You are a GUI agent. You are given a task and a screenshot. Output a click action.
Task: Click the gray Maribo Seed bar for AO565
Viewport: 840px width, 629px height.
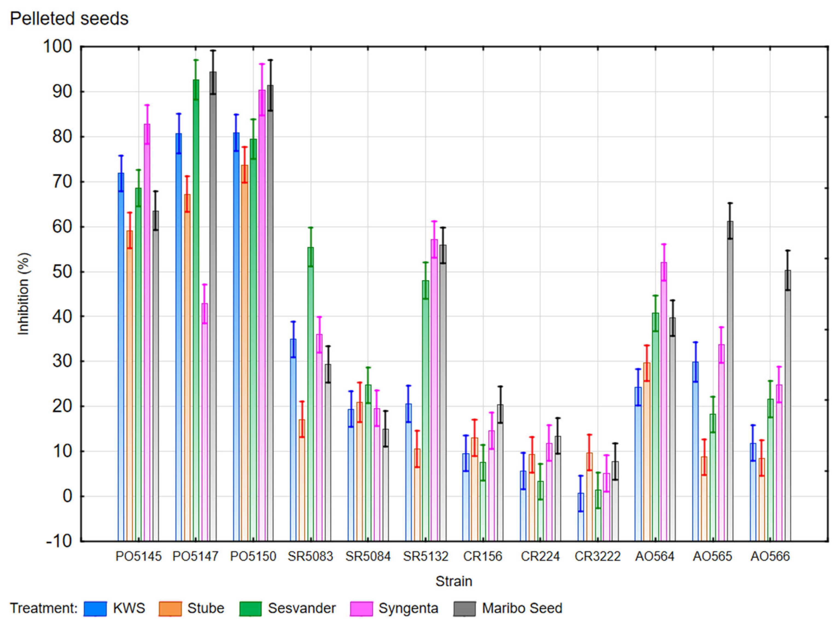(730, 380)
